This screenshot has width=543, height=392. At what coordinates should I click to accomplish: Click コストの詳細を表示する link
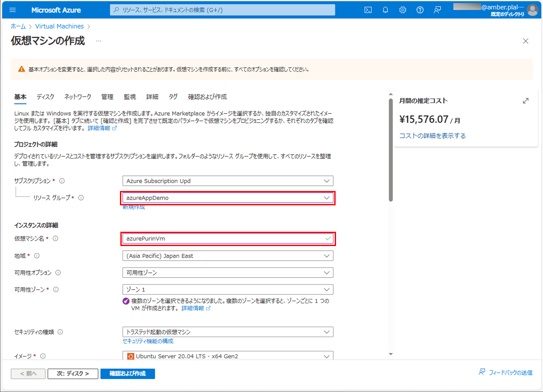pos(433,136)
